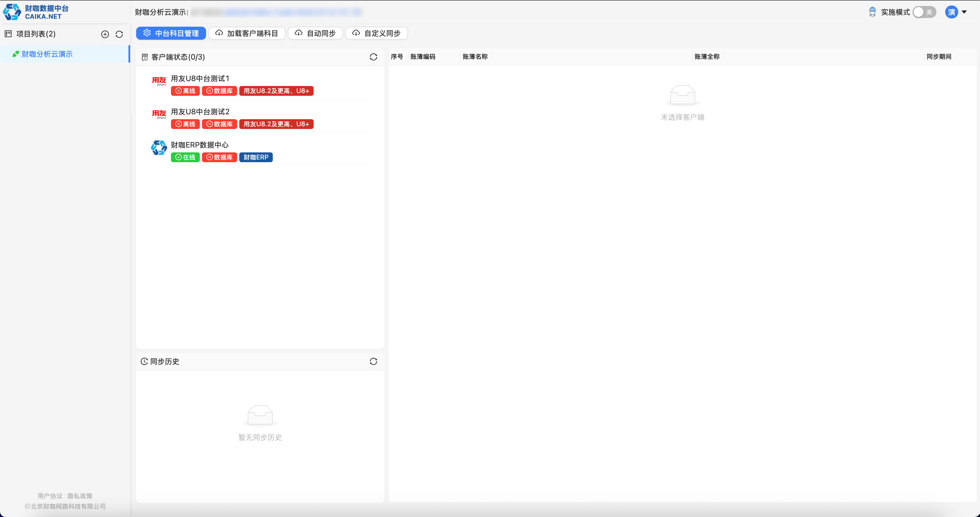Select the 财咖分析云演示 project
Screen dimensions: 980x517
coord(47,54)
